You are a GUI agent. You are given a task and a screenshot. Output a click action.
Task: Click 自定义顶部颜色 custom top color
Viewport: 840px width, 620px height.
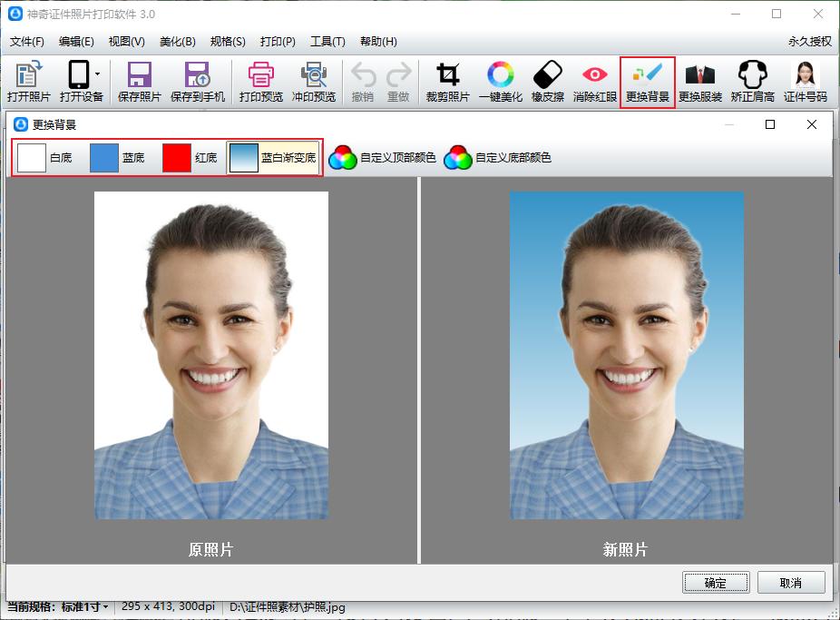coord(382,158)
